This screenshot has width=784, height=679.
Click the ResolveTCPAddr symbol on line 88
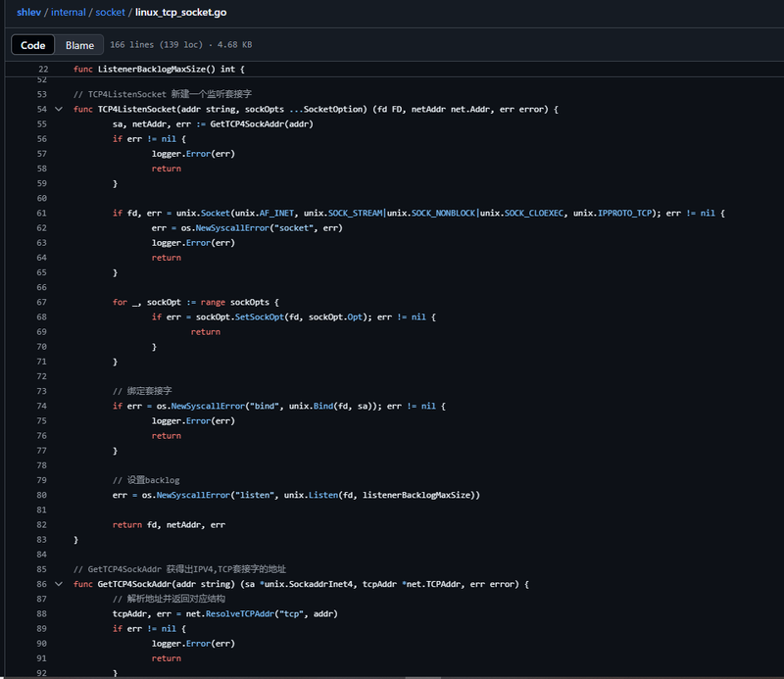(x=240, y=613)
